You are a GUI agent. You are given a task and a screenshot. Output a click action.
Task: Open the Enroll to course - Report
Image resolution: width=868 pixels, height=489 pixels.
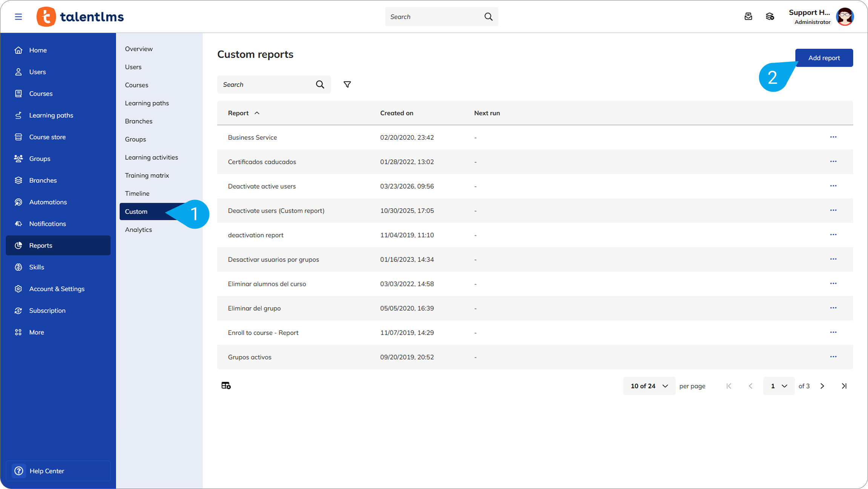coord(263,332)
